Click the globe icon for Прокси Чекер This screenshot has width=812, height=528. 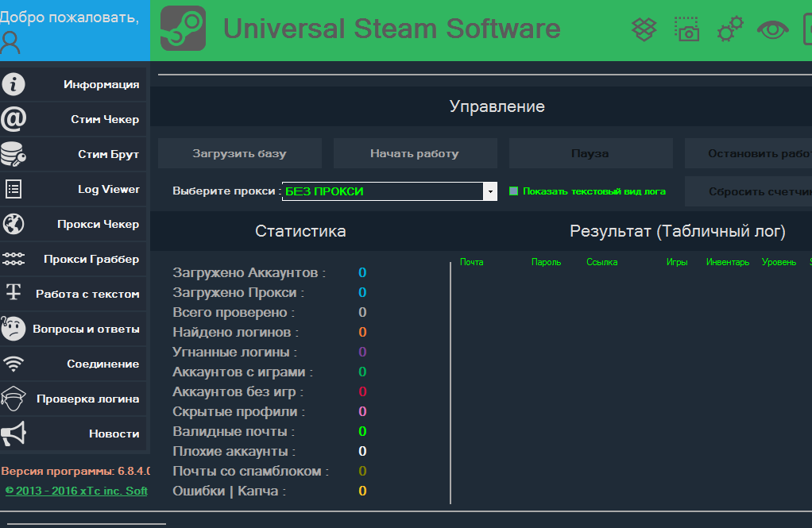point(14,224)
